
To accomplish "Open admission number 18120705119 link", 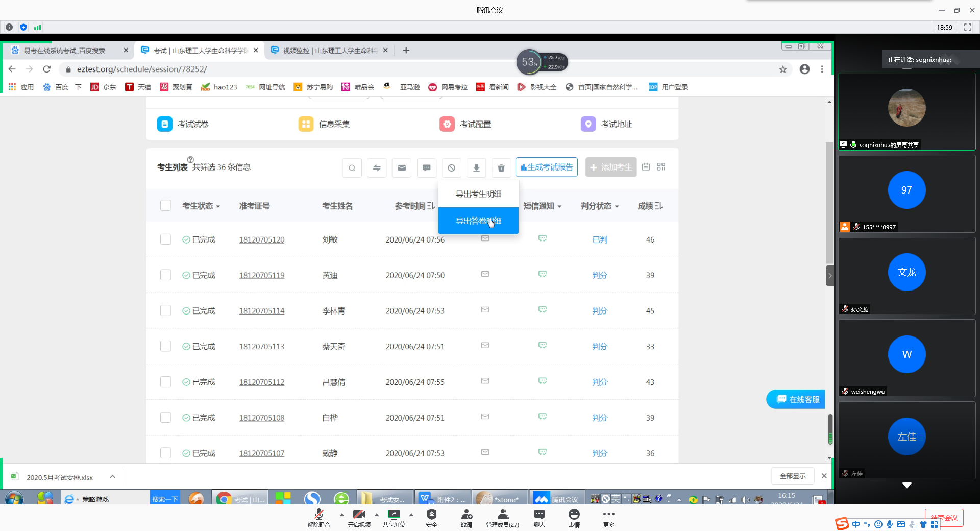I will tap(261, 276).
